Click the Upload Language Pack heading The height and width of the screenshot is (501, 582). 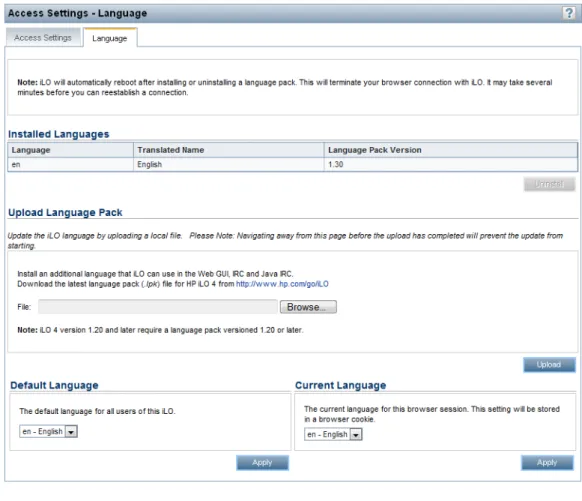(x=65, y=213)
